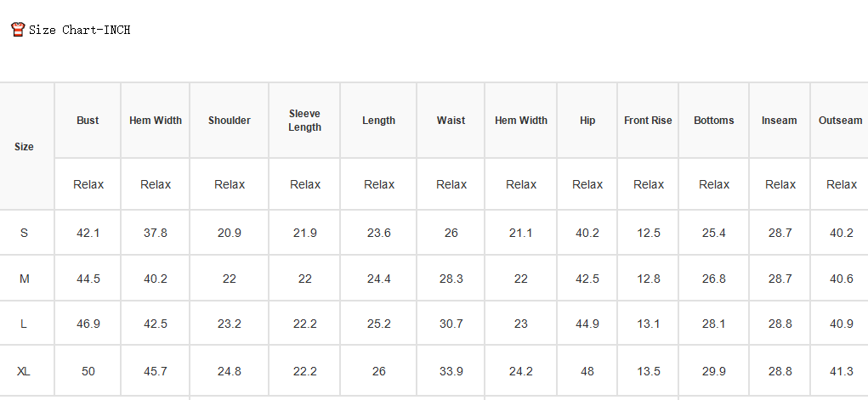Click the Hip column header
The width and height of the screenshot is (868, 400).
pos(587,120)
